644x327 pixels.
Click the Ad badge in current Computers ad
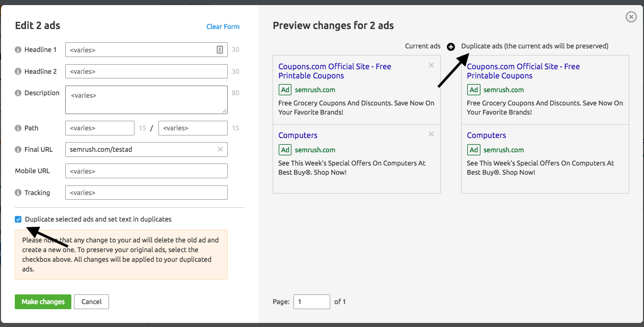pyautogui.click(x=285, y=150)
